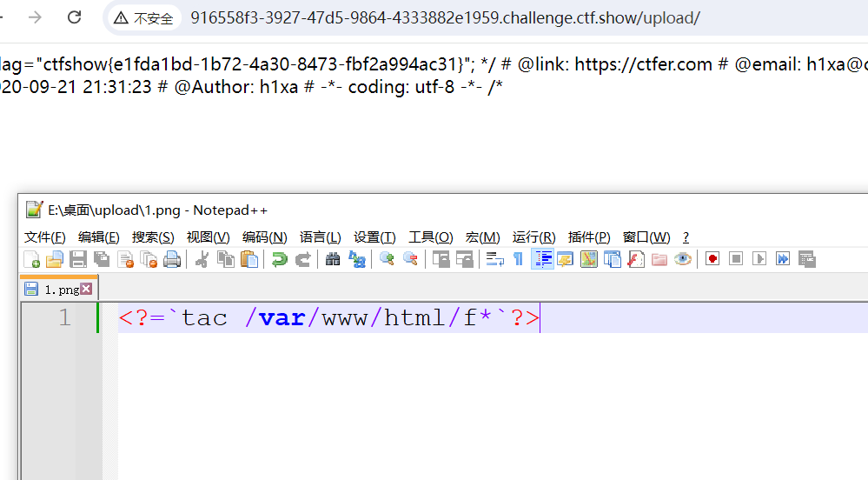
Task: Reload the page in the browser
Action: point(75,17)
